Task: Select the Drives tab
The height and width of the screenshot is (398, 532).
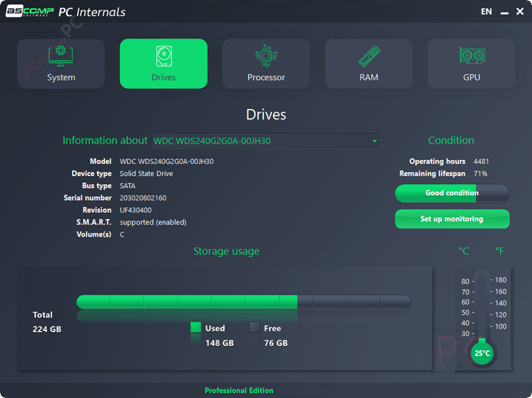Action: [x=164, y=63]
